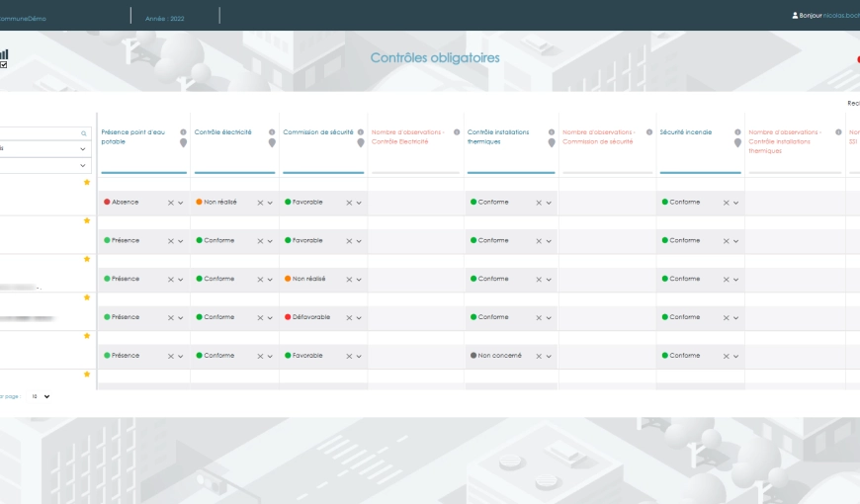
Task: Open info icon for Sécurité incendie column
Action: [x=737, y=132]
